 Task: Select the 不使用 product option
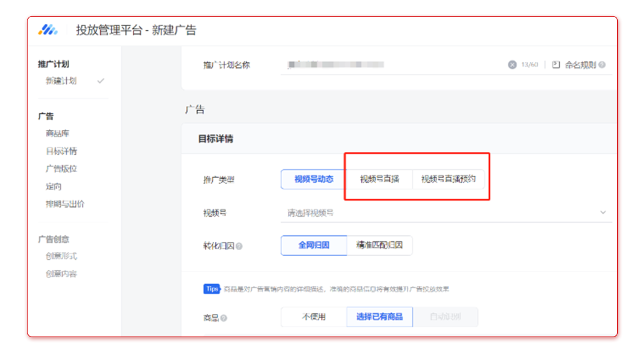coord(314,317)
